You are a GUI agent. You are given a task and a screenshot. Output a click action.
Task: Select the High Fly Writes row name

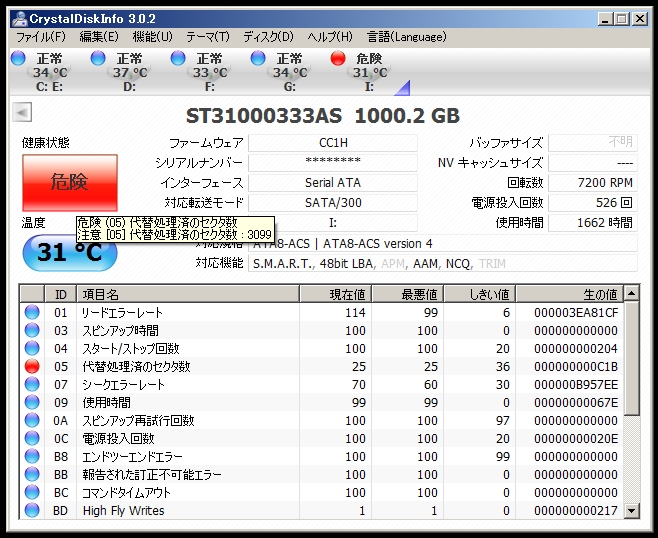coord(123,511)
